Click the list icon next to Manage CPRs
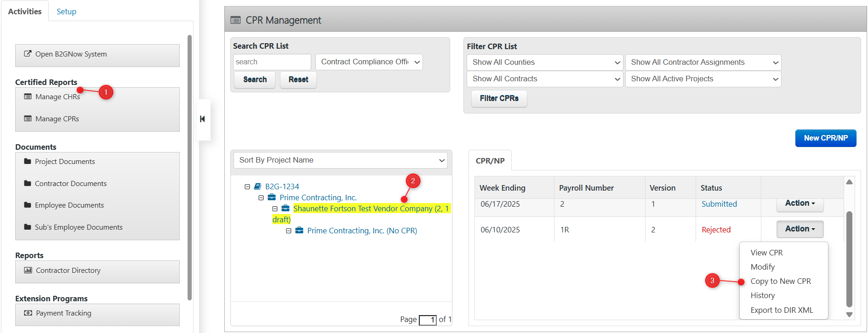The width and height of the screenshot is (868, 333). click(28, 119)
